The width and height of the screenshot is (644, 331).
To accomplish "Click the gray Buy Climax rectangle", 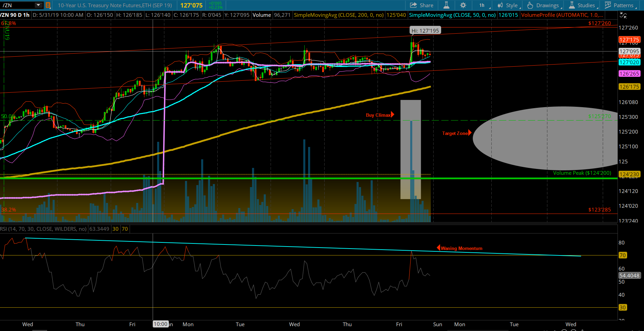I will coord(411,149).
